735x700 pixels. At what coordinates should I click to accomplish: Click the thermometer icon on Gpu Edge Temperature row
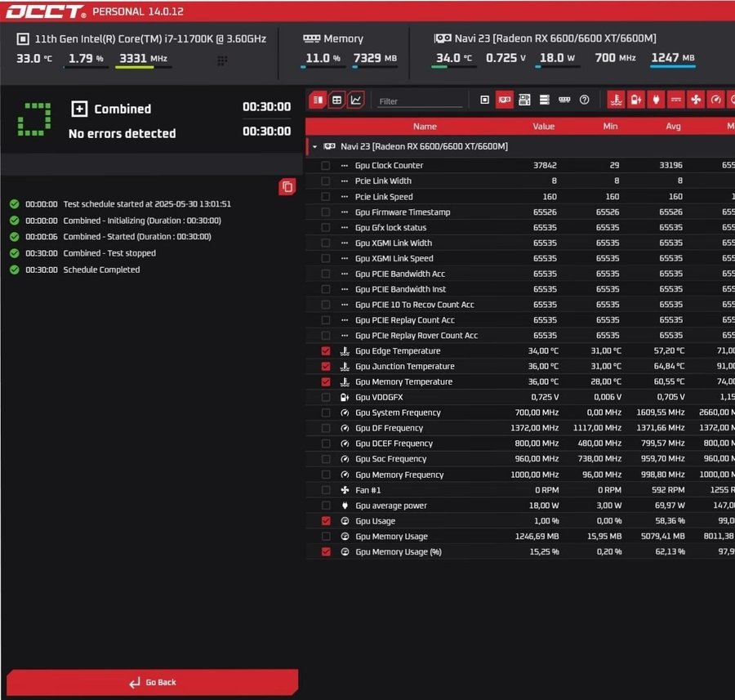(x=345, y=350)
